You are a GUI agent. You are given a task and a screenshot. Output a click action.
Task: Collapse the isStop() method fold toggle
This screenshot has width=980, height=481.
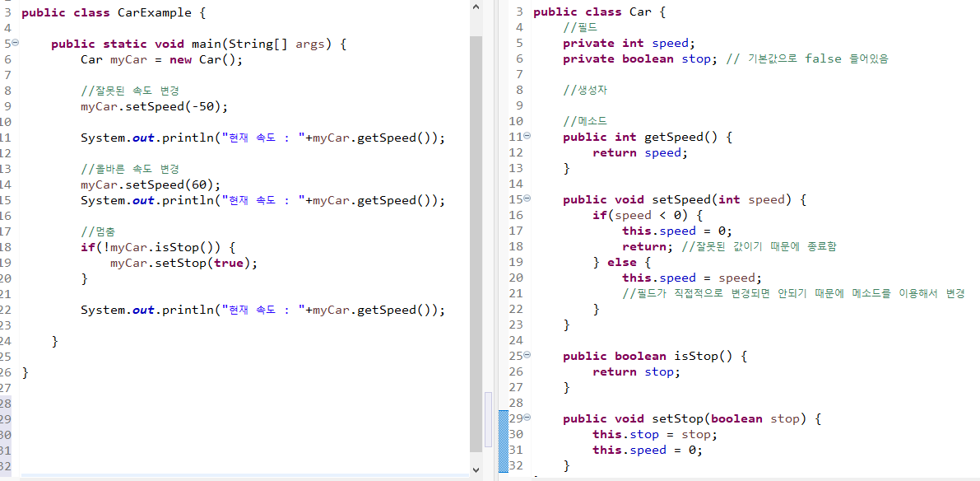527,355
